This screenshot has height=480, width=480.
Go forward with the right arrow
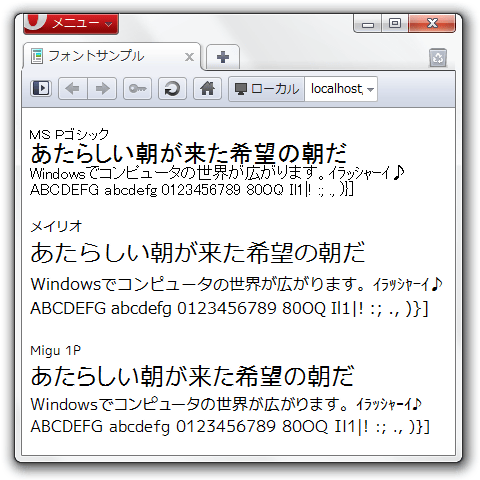[x=102, y=89]
